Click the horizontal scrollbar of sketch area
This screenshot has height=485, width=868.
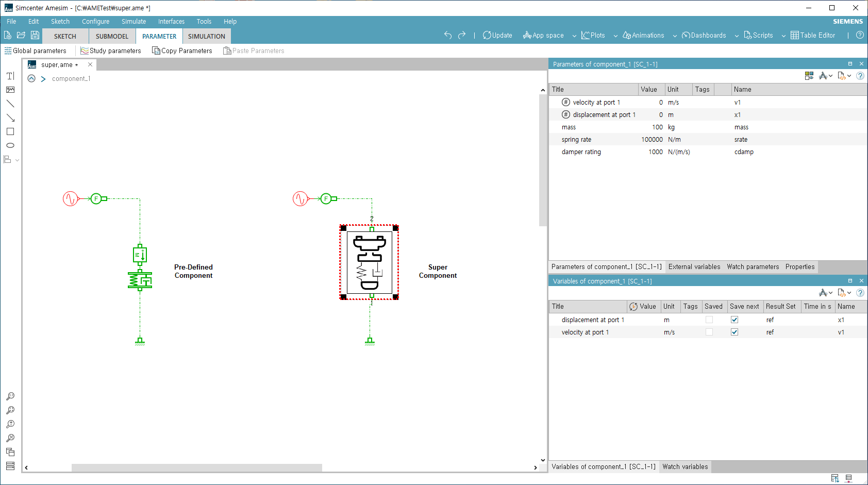197,467
